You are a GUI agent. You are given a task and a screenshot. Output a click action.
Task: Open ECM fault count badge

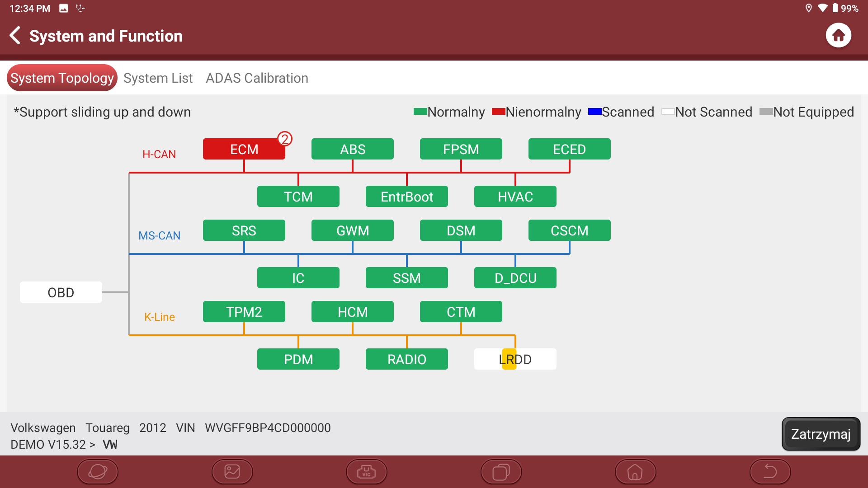pos(285,139)
